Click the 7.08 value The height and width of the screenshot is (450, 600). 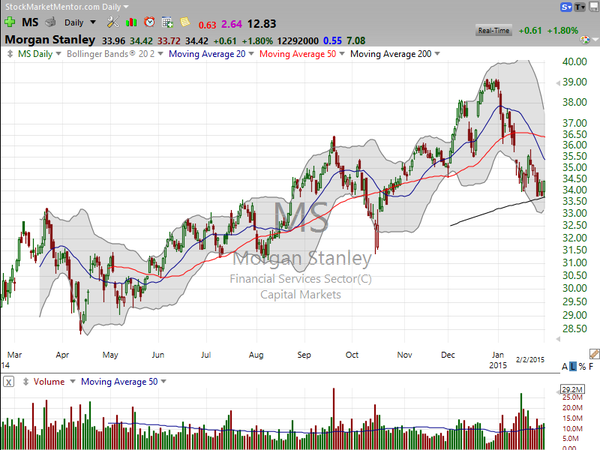356,41
